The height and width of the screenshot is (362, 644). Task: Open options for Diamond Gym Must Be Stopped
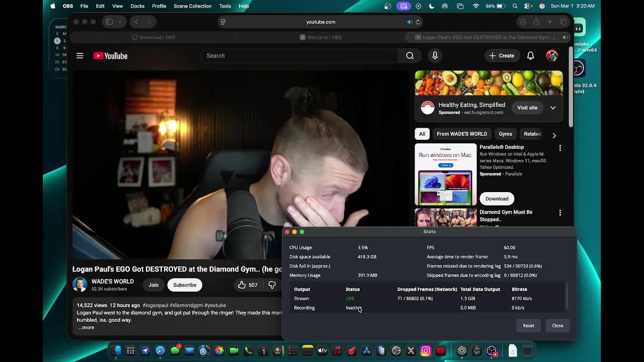560,213
